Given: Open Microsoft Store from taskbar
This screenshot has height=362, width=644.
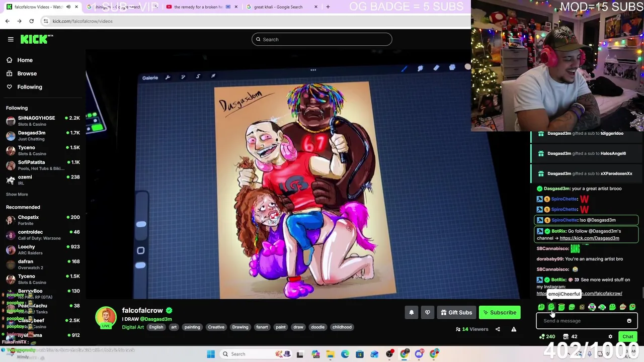Looking at the screenshot, I should click(359, 354).
